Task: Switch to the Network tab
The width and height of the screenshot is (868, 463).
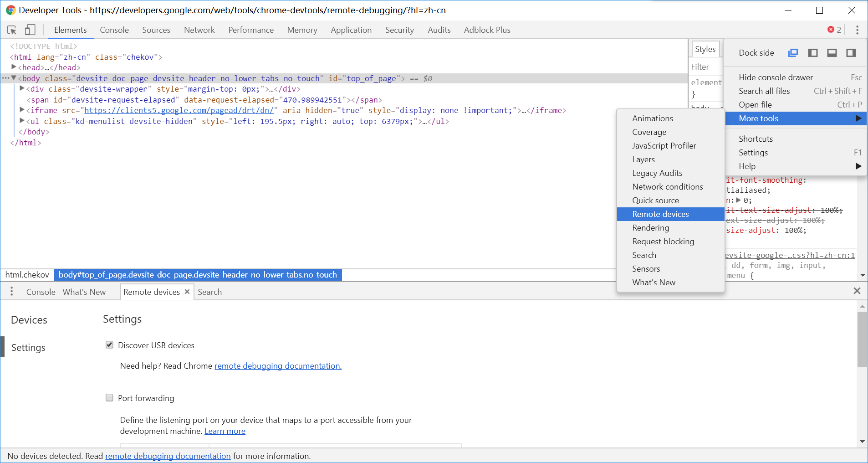Action: pos(199,30)
